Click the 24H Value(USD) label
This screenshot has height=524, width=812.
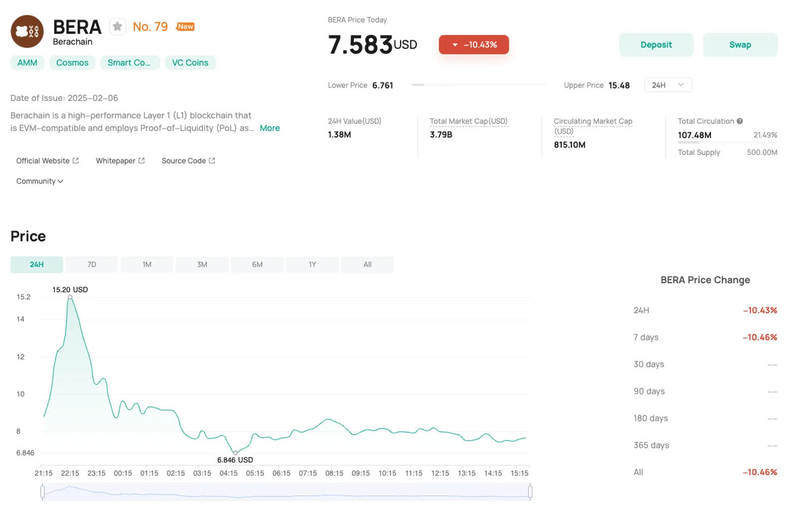355,121
